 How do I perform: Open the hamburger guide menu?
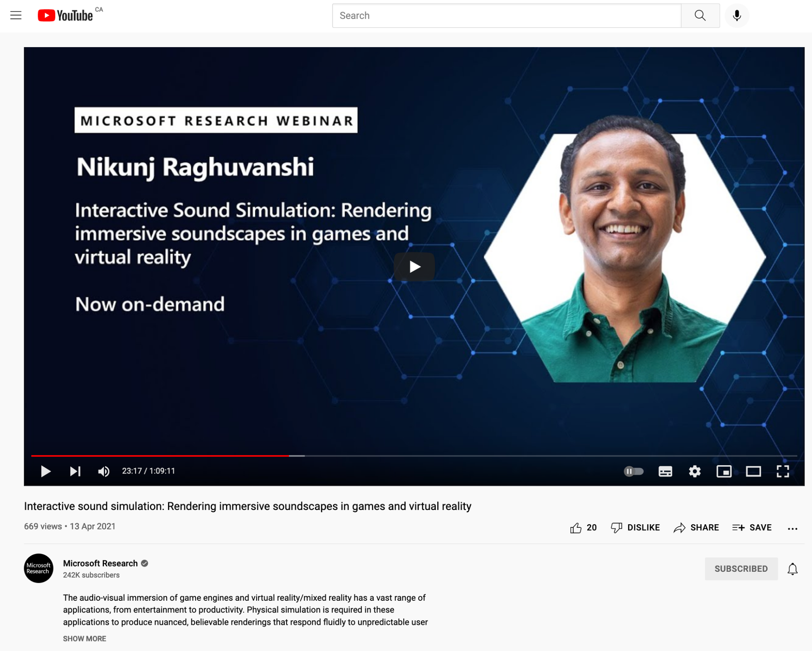16,15
